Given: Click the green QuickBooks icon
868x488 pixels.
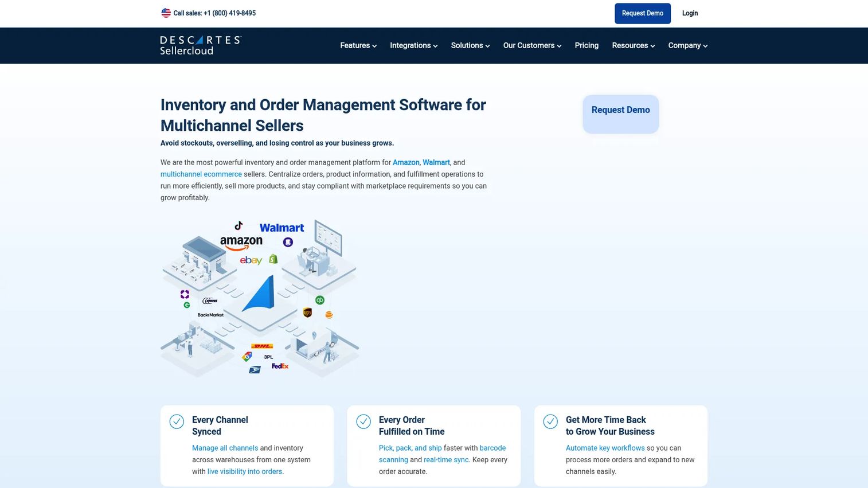Looking at the screenshot, I should click(x=320, y=300).
